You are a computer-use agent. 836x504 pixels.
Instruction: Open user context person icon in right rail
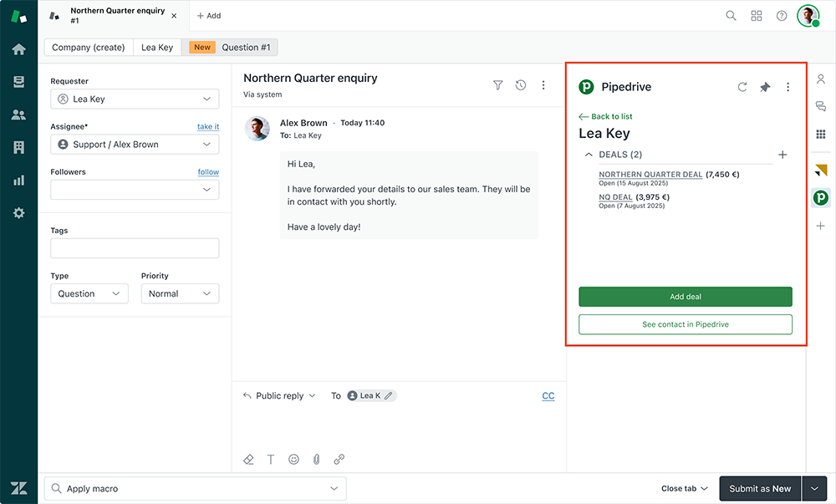821,79
